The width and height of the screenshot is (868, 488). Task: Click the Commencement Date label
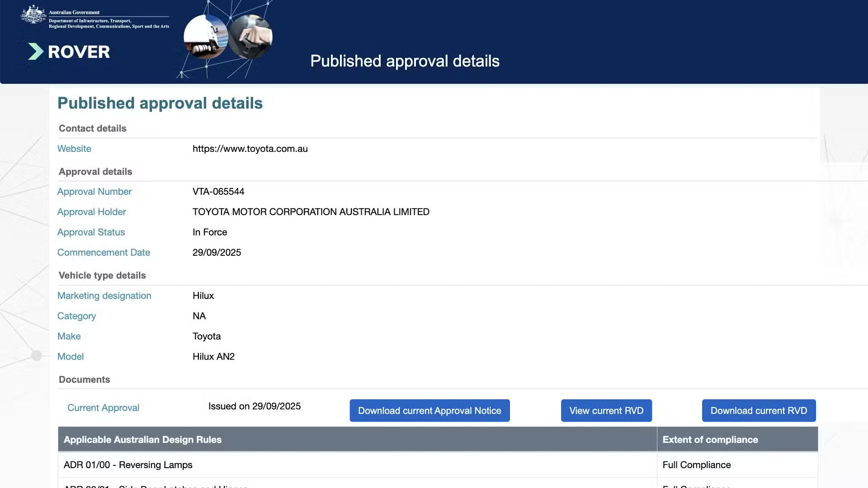[104, 253]
